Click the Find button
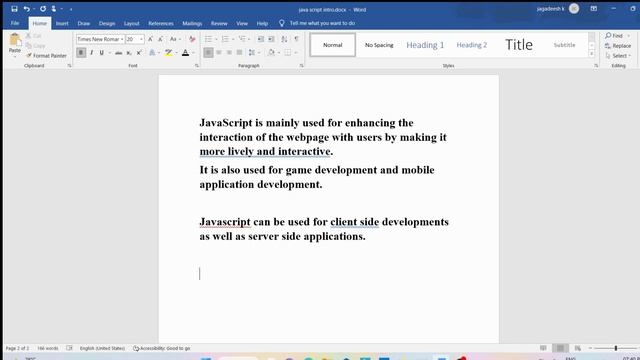Screen dimensions: 640x360 tap(614, 36)
